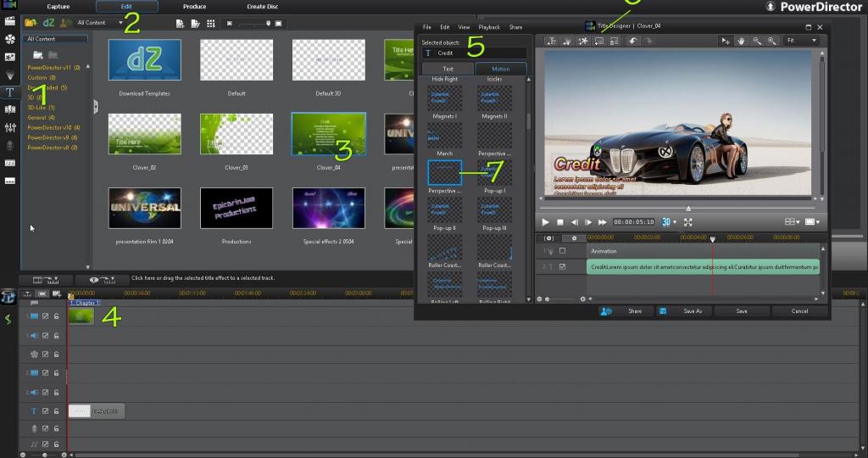Screen dimensions: 868x458
Task: Toggle effect track enable checkbox
Action: click(46, 355)
